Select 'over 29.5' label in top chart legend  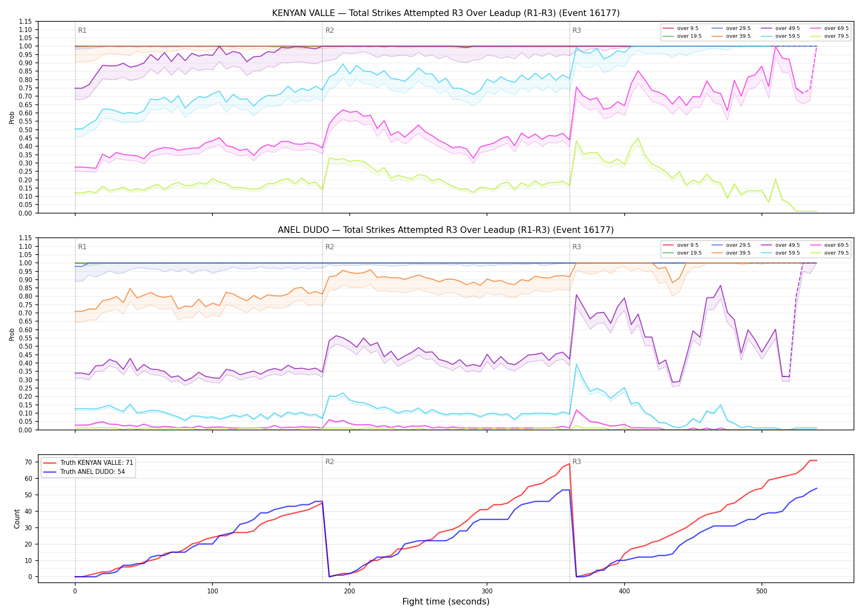click(x=738, y=28)
